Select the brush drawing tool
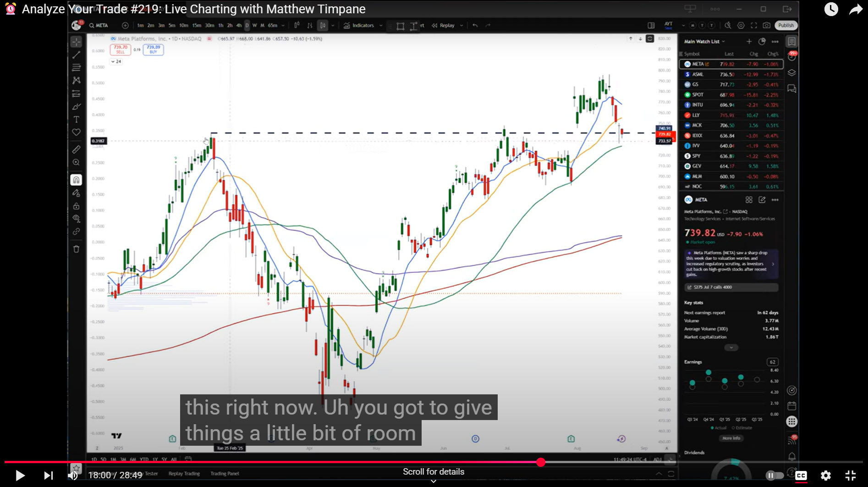The height and width of the screenshot is (487, 868). (x=76, y=106)
